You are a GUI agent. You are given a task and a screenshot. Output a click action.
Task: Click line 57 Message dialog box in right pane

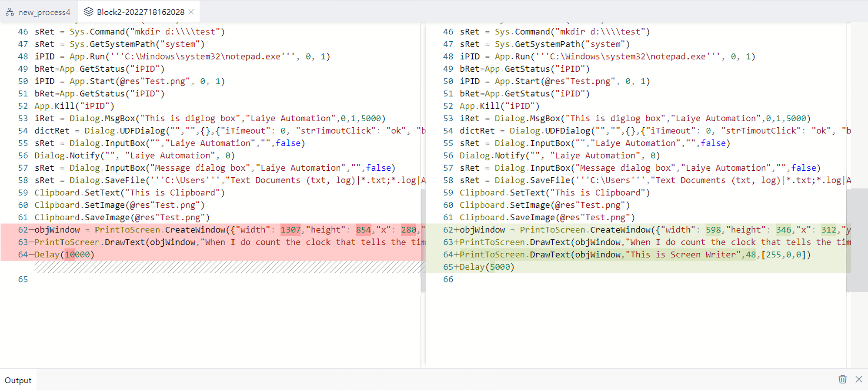pyautogui.click(x=640, y=168)
